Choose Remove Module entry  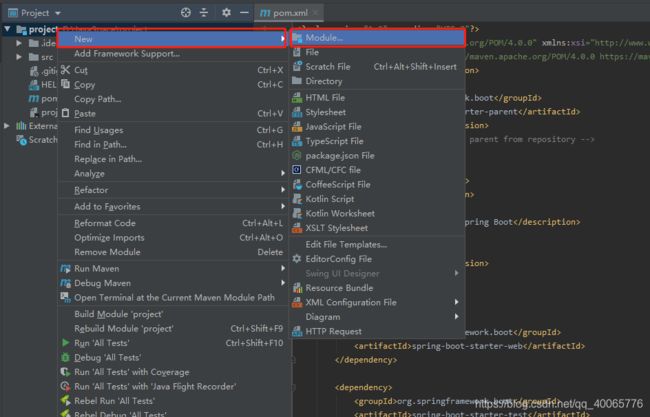(172, 252)
